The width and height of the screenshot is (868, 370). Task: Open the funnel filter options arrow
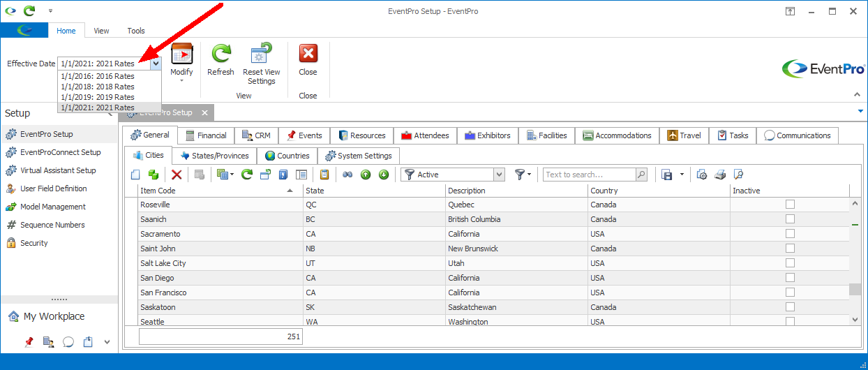[x=530, y=175]
